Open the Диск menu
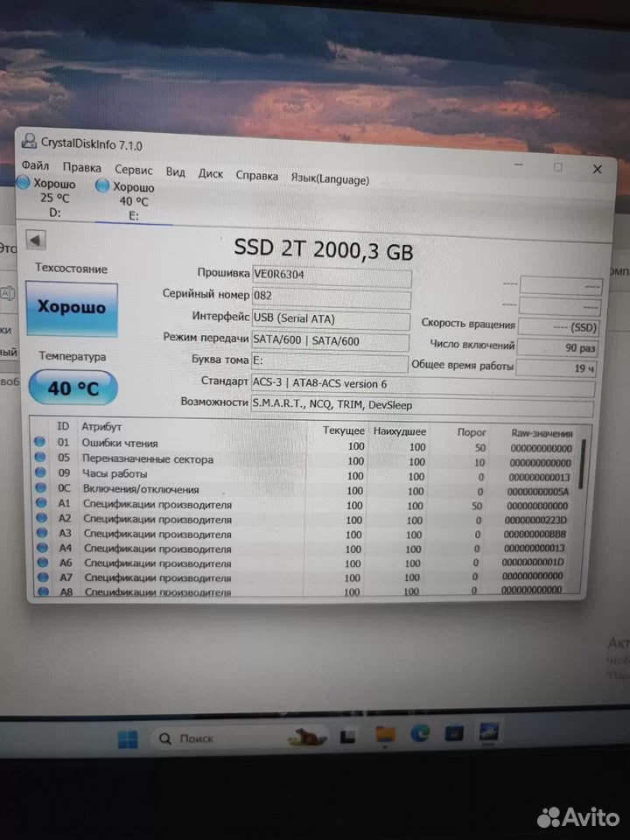The width and height of the screenshot is (630, 840). 211,173
